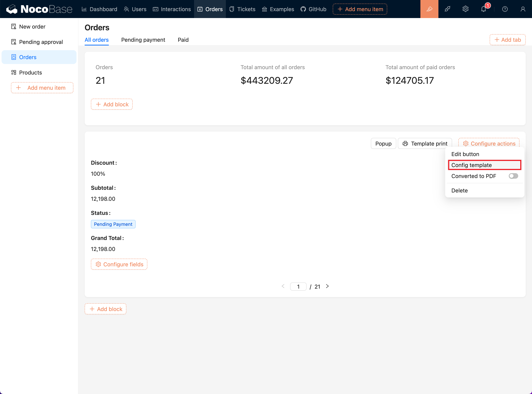Image resolution: width=532 pixels, height=394 pixels.
Task: Go to previous page with left chevron
Action: [283, 286]
